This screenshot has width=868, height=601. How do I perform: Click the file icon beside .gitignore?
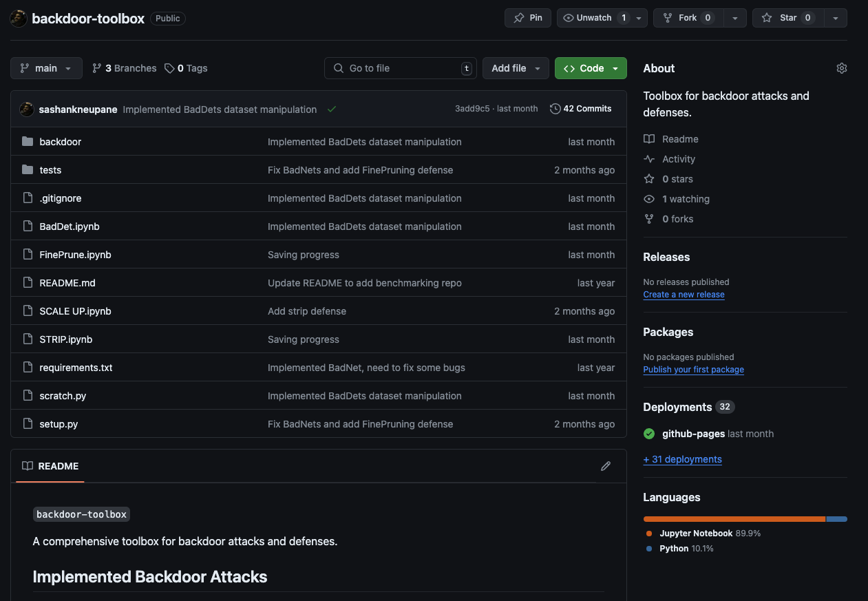[28, 198]
